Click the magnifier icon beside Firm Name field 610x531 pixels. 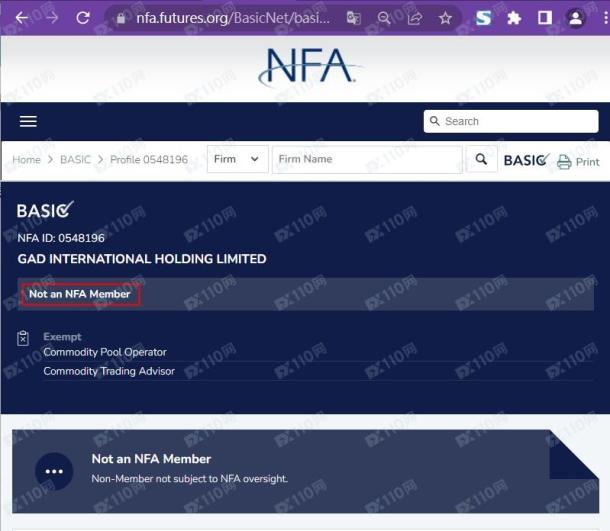click(481, 159)
